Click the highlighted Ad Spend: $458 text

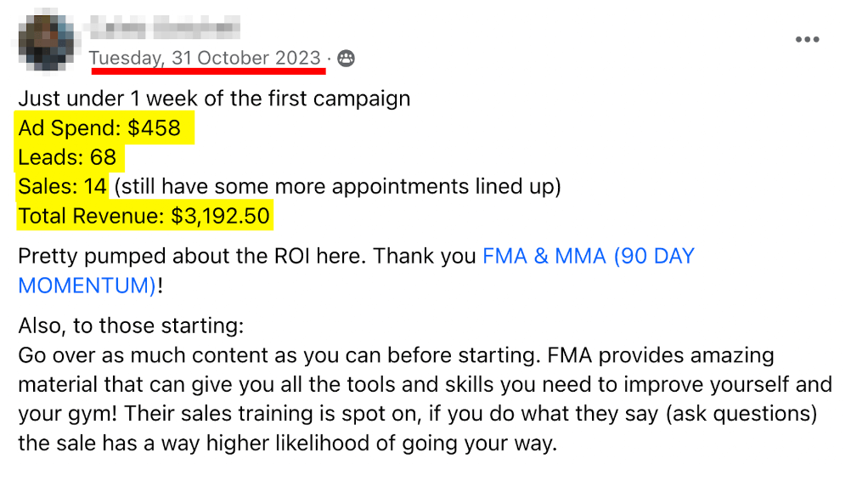tap(99, 128)
